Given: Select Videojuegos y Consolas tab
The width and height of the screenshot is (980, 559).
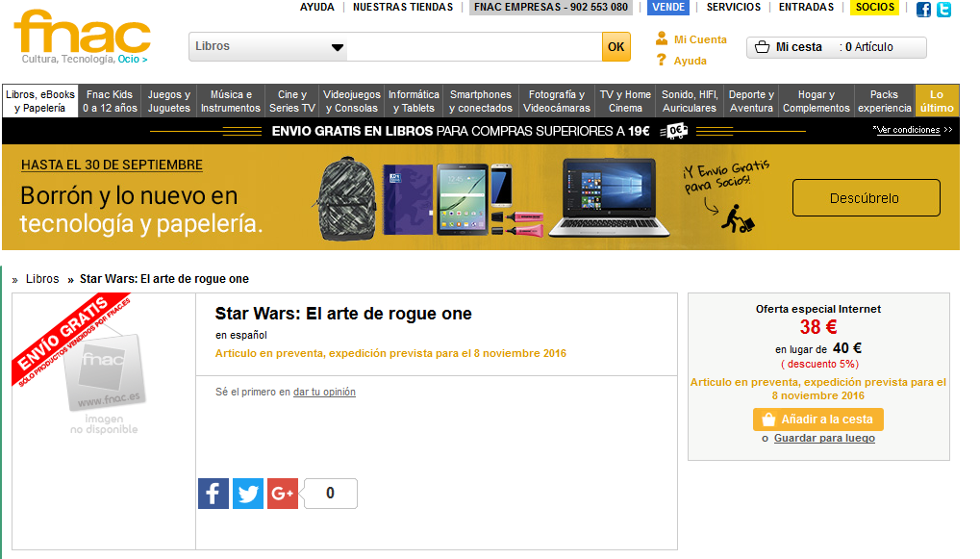Looking at the screenshot, I should click(x=351, y=101).
